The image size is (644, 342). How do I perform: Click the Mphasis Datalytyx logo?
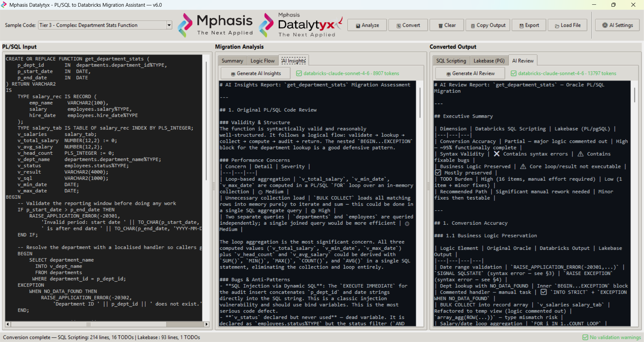pyautogui.click(x=301, y=25)
